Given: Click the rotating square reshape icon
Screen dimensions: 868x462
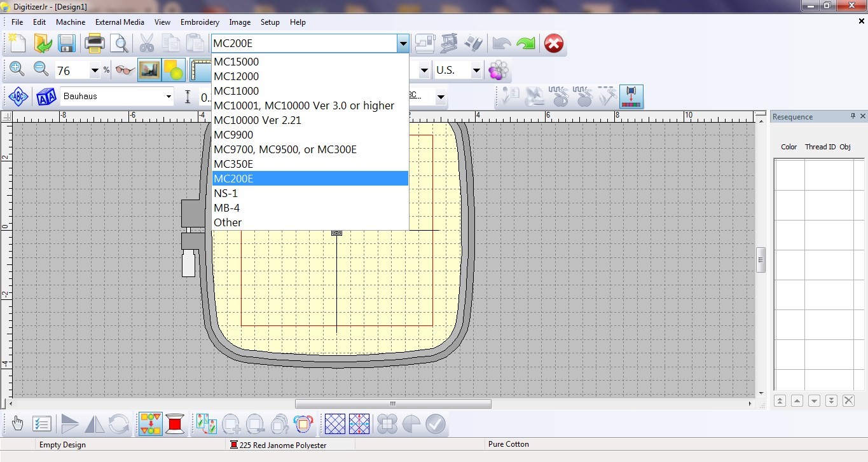Looking at the screenshot, I should (304, 425).
